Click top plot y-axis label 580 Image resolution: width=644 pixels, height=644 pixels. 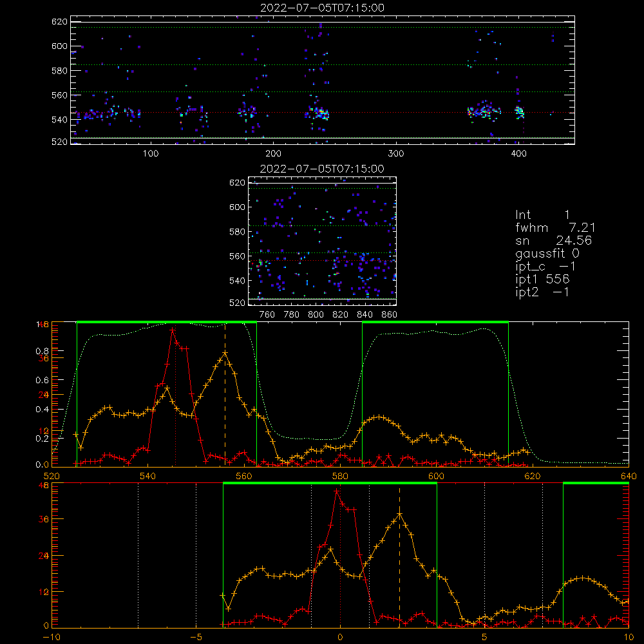point(59,71)
